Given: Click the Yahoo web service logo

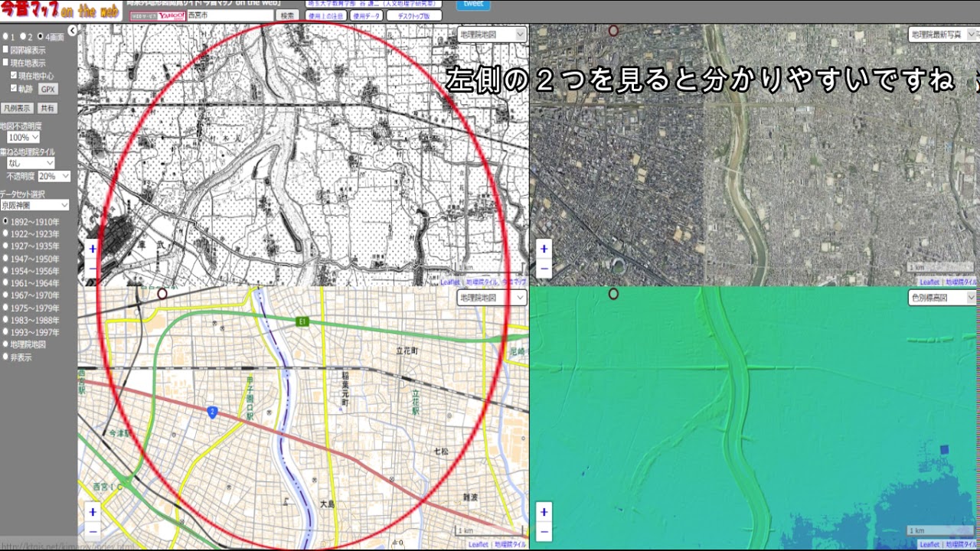Looking at the screenshot, I should (157, 15).
